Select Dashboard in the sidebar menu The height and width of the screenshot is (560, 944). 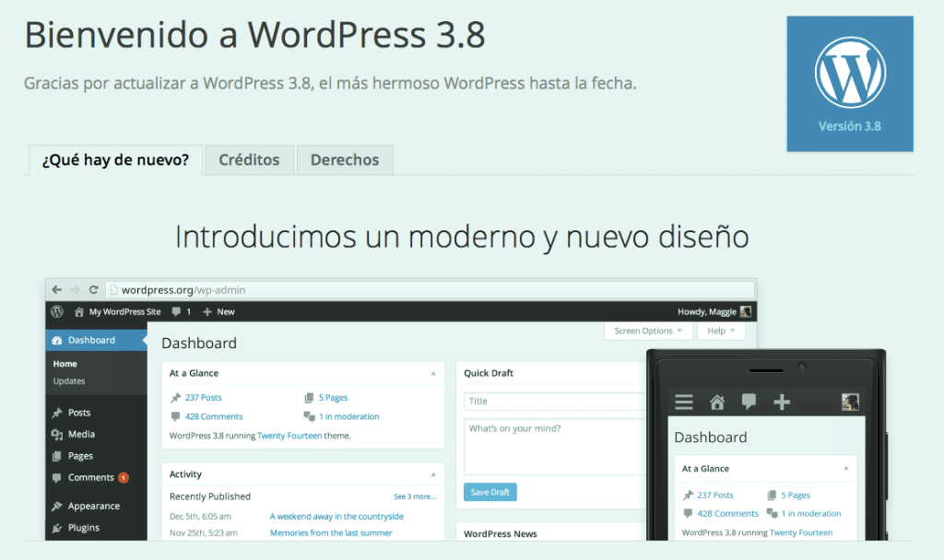(x=96, y=341)
